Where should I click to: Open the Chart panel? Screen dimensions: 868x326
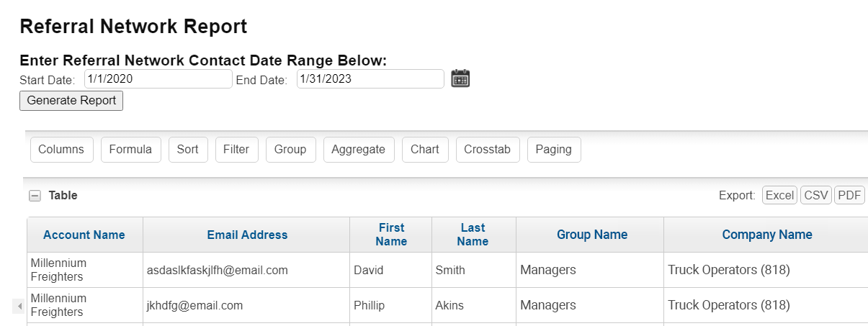pyautogui.click(x=425, y=150)
